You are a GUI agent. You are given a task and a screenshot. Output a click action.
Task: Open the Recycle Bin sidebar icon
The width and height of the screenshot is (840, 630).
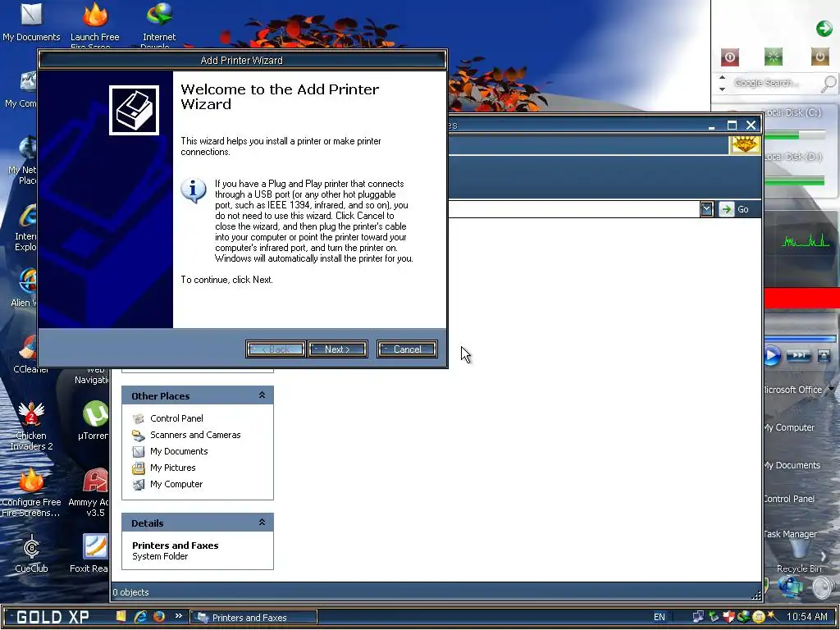click(x=799, y=555)
